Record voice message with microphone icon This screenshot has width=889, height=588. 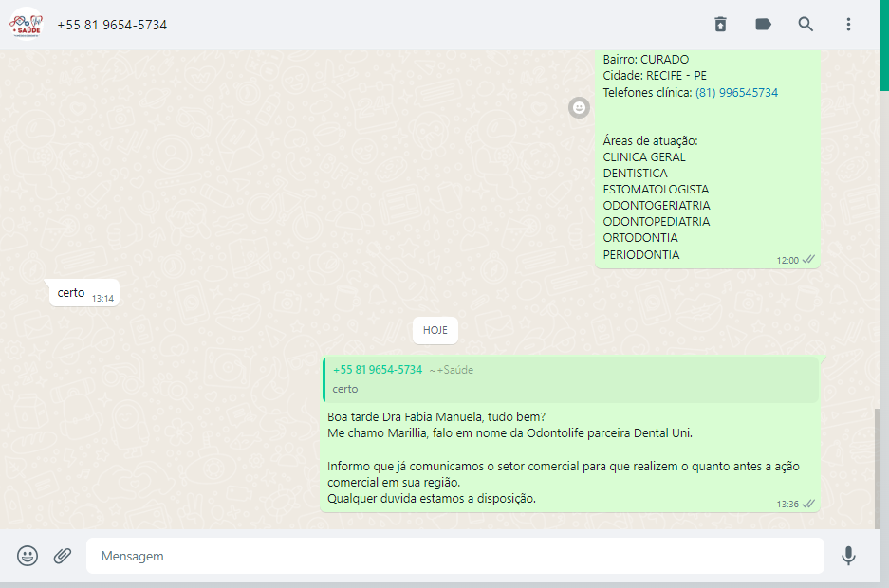848,556
